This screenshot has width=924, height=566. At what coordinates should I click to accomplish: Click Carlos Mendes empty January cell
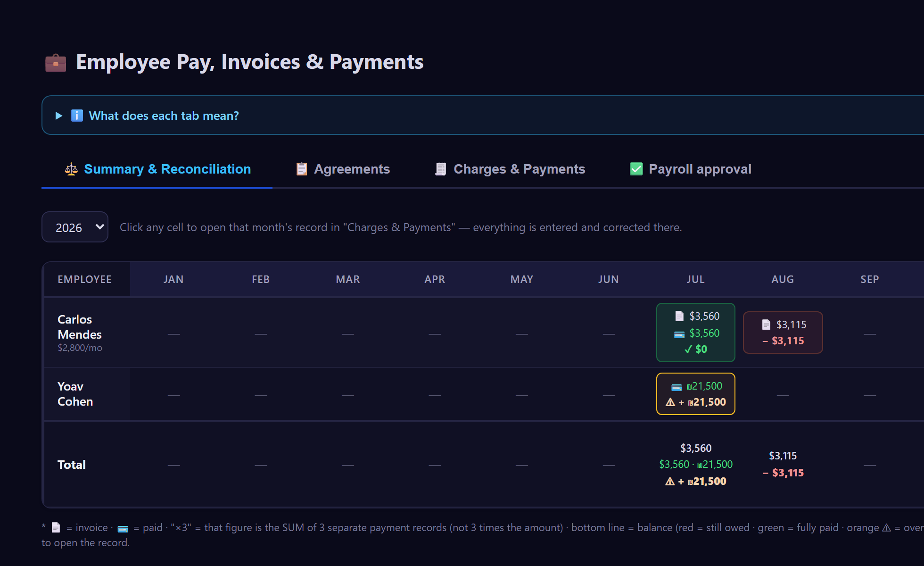pyautogui.click(x=173, y=334)
